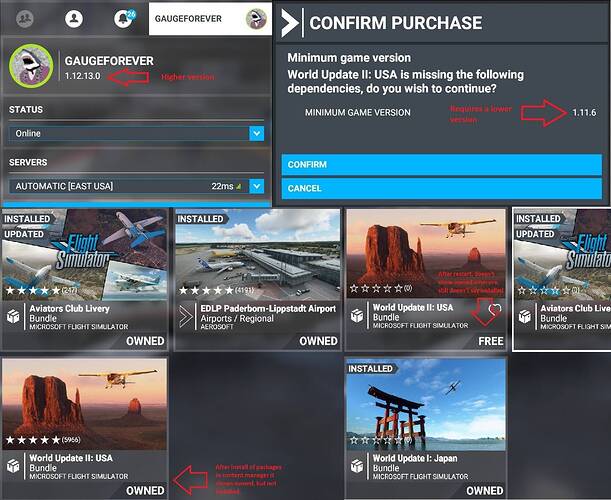Click bundle box icon on World Update I: Japan

[357, 465]
